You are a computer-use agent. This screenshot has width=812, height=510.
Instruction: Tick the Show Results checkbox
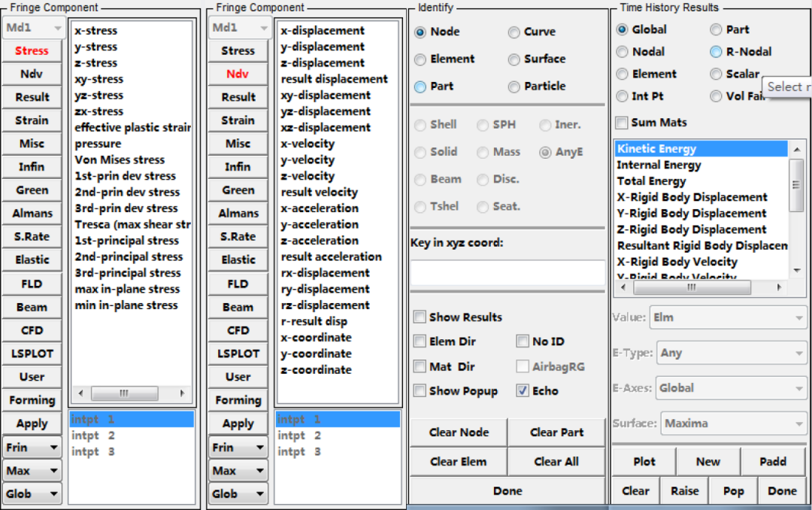pos(420,317)
